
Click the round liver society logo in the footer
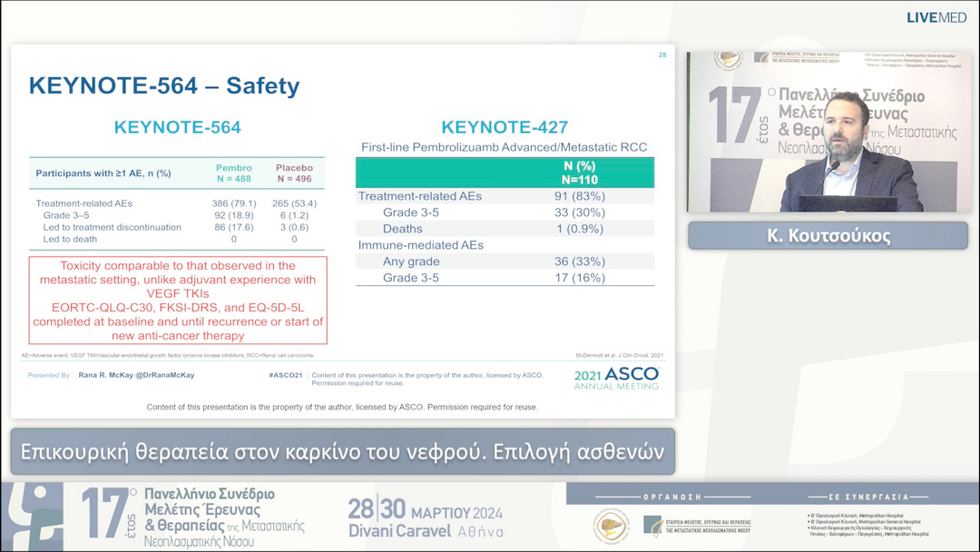[612, 526]
